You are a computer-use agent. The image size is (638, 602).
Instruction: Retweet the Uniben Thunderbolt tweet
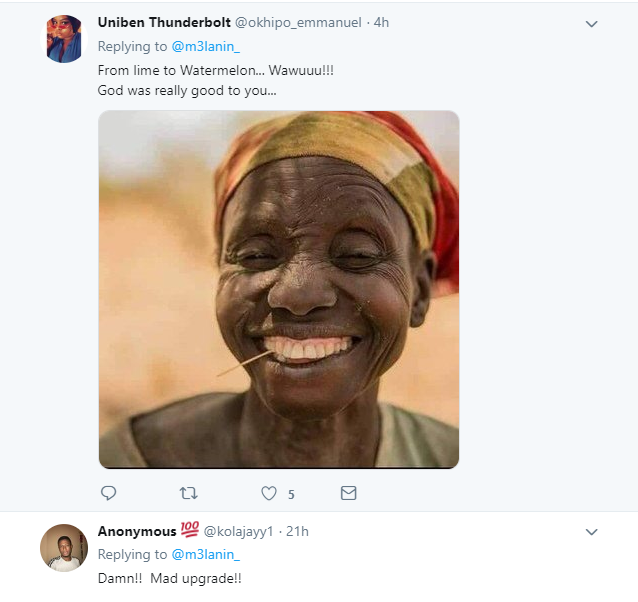188,493
